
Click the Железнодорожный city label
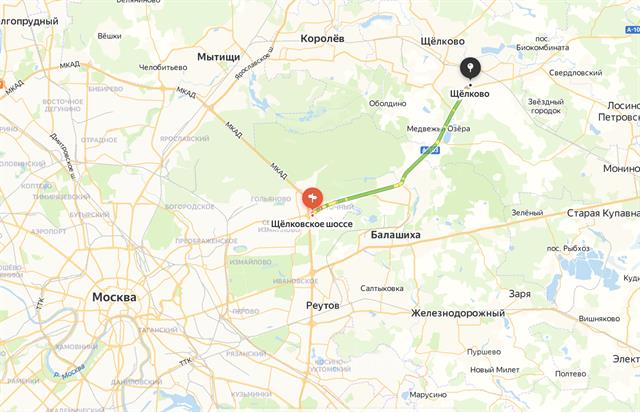(x=458, y=313)
